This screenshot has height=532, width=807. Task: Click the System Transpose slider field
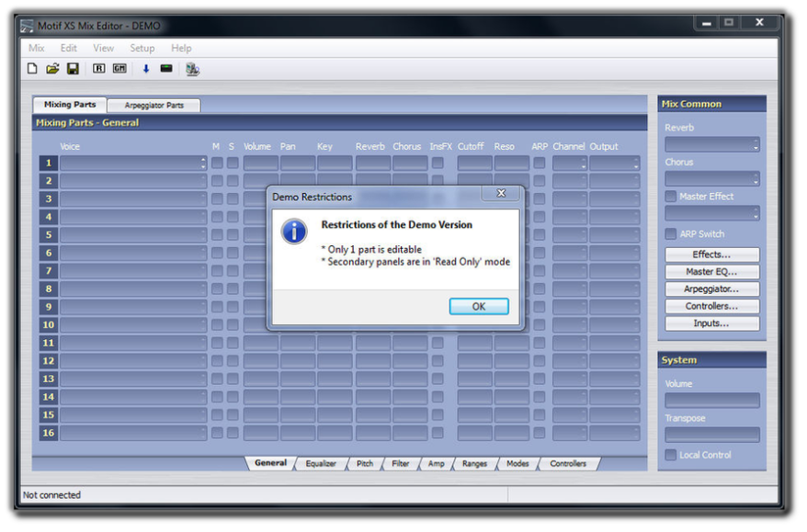tap(711, 435)
